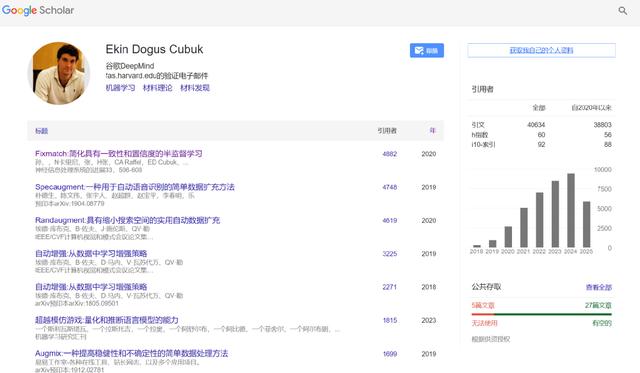640x373 pixels.
Task: Click the year 2018 in arXiv 自动增强 row
Action: tap(429, 287)
